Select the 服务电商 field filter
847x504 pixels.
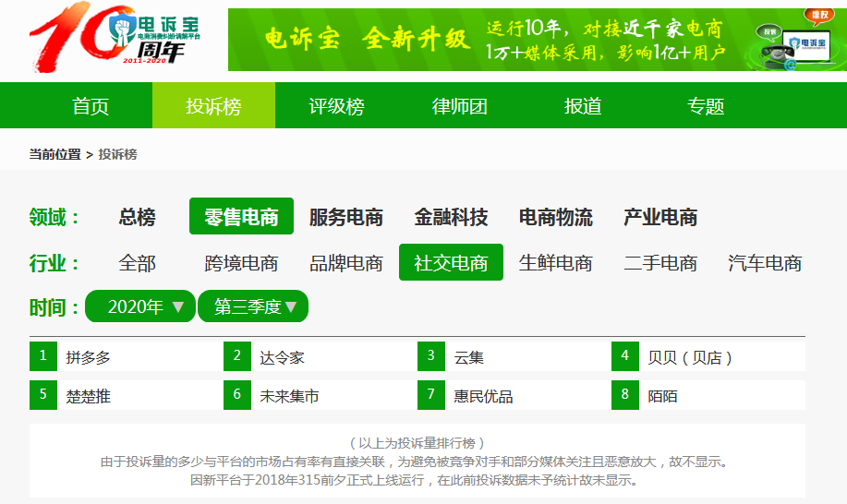(346, 216)
